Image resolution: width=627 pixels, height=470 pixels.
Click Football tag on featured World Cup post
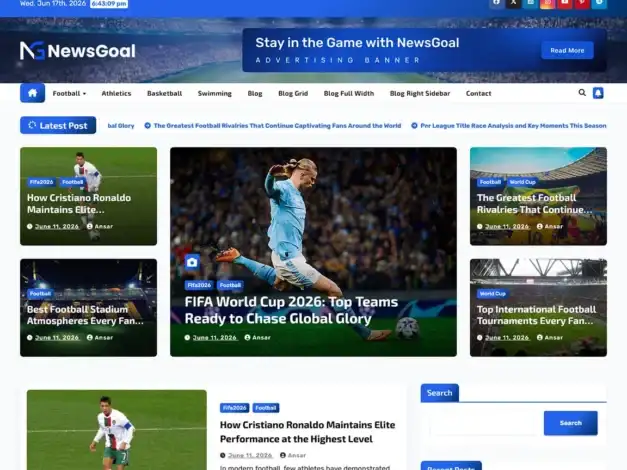pyautogui.click(x=230, y=285)
